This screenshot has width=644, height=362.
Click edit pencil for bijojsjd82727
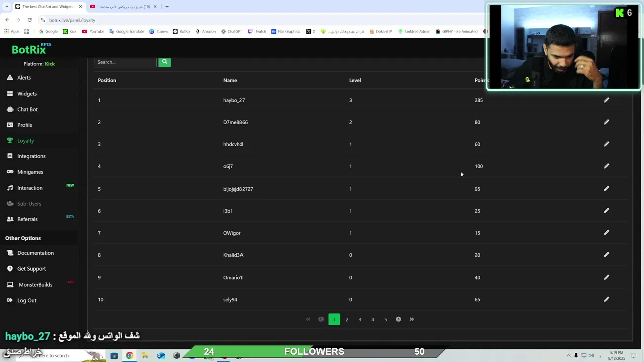click(606, 189)
